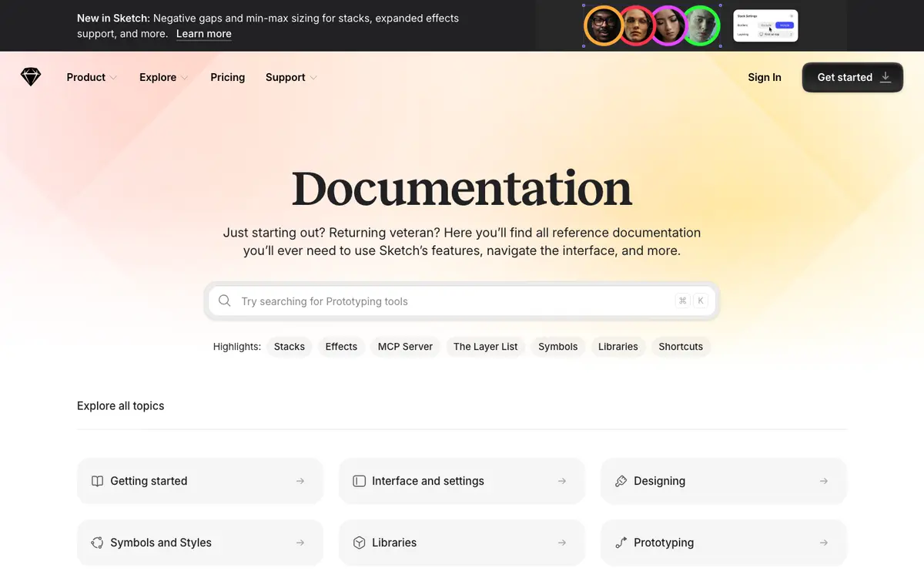The image size is (924, 578).
Task: Expand the Product menu
Action: [x=92, y=77]
